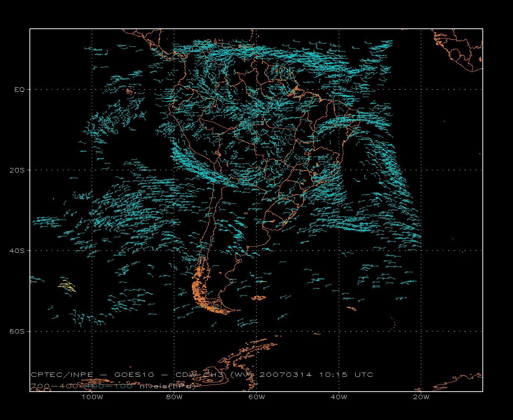Click the 60W longitude label

257,397
